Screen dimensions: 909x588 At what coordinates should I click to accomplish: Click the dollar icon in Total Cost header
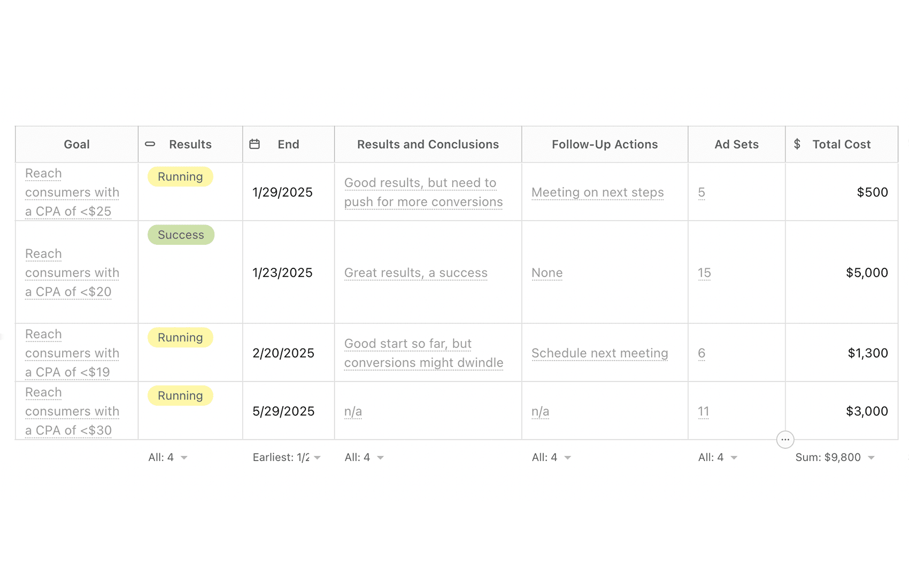[x=797, y=144]
